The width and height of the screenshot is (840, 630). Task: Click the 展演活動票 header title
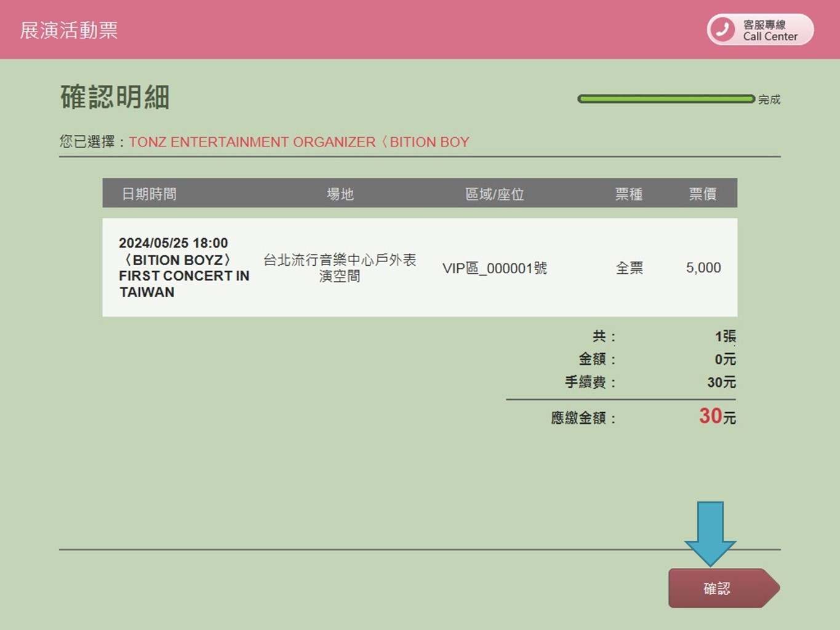pyautogui.click(x=69, y=30)
